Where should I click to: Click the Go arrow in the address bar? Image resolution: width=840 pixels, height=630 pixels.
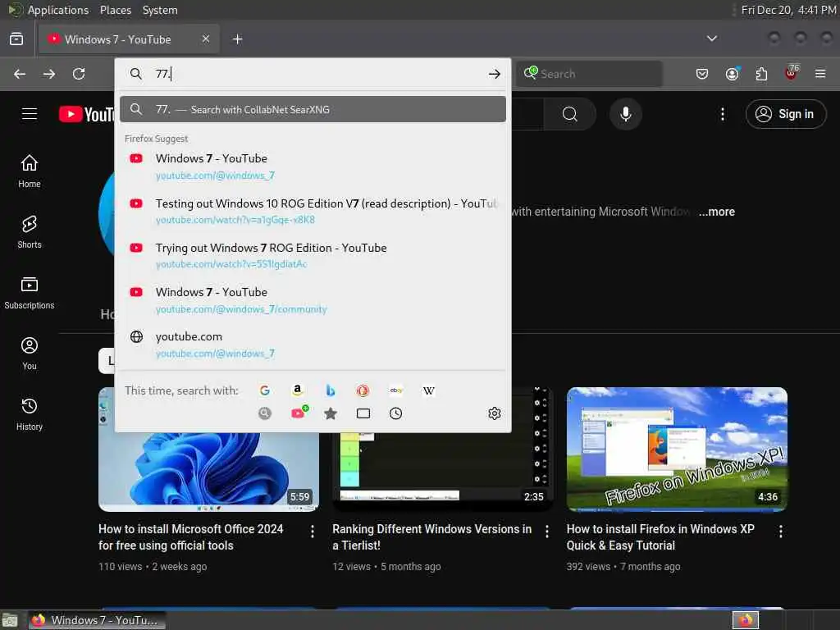click(495, 74)
